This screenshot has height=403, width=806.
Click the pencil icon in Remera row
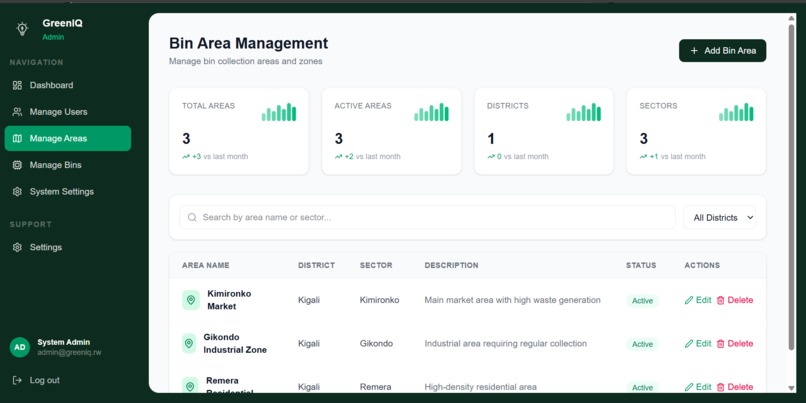689,387
